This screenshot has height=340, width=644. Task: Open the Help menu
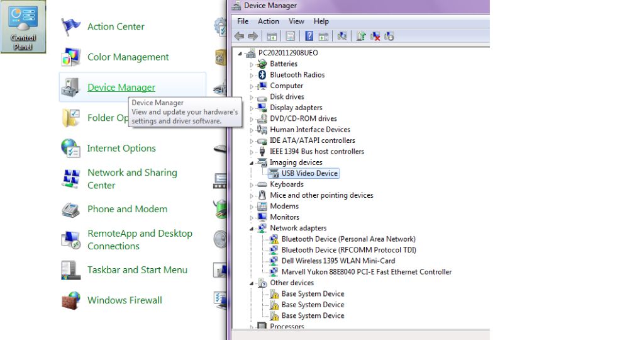(321, 21)
